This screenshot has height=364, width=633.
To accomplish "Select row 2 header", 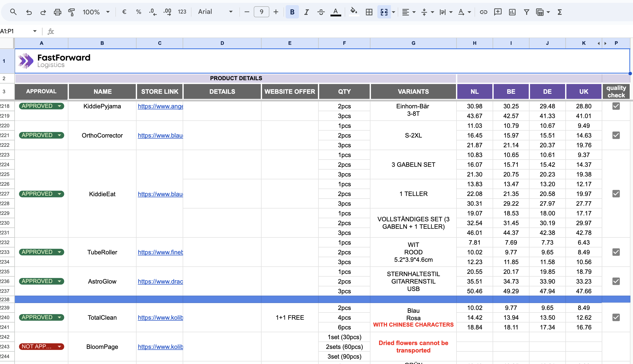I will [4, 78].
